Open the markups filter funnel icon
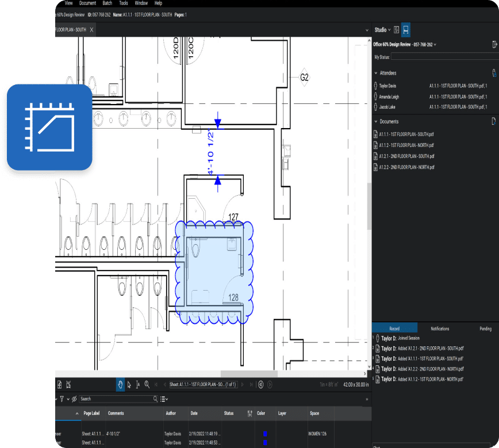499x448 pixels. [x=62, y=399]
